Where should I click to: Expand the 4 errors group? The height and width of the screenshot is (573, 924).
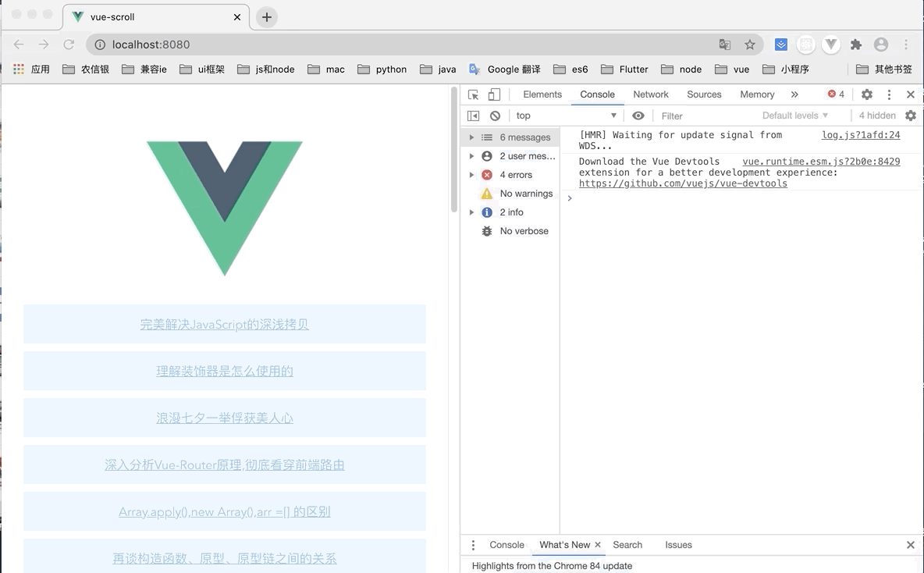click(471, 175)
